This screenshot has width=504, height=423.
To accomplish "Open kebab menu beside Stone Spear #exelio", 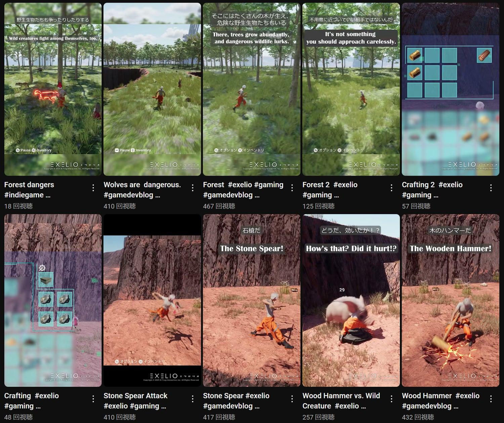I will (x=292, y=399).
